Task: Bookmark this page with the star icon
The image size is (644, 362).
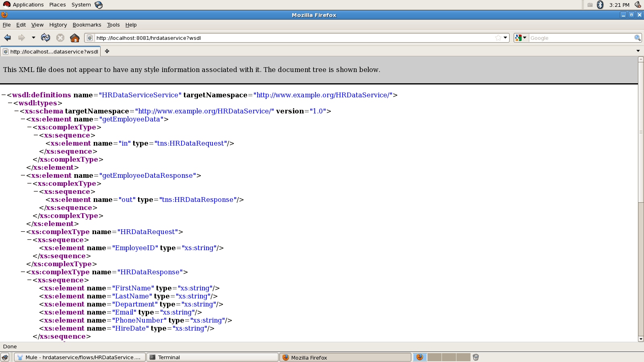Action: [x=498, y=38]
